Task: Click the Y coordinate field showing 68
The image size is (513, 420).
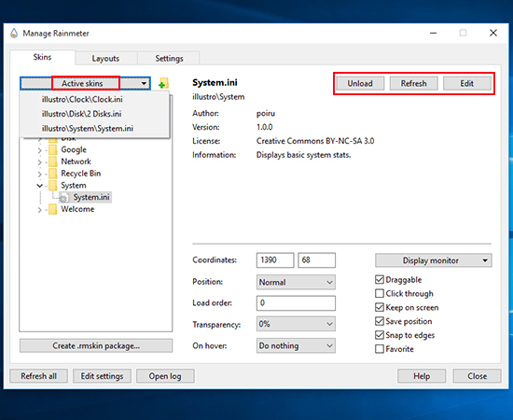Action: point(317,260)
